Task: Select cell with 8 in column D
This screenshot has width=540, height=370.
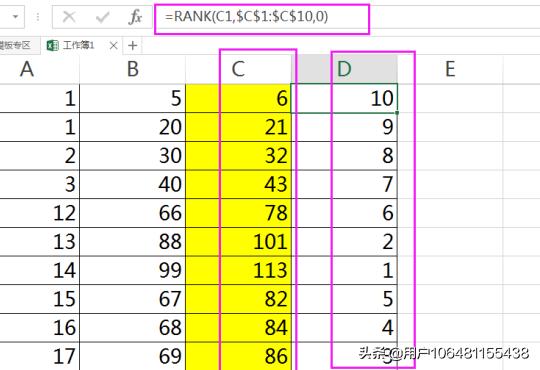Action: point(344,155)
